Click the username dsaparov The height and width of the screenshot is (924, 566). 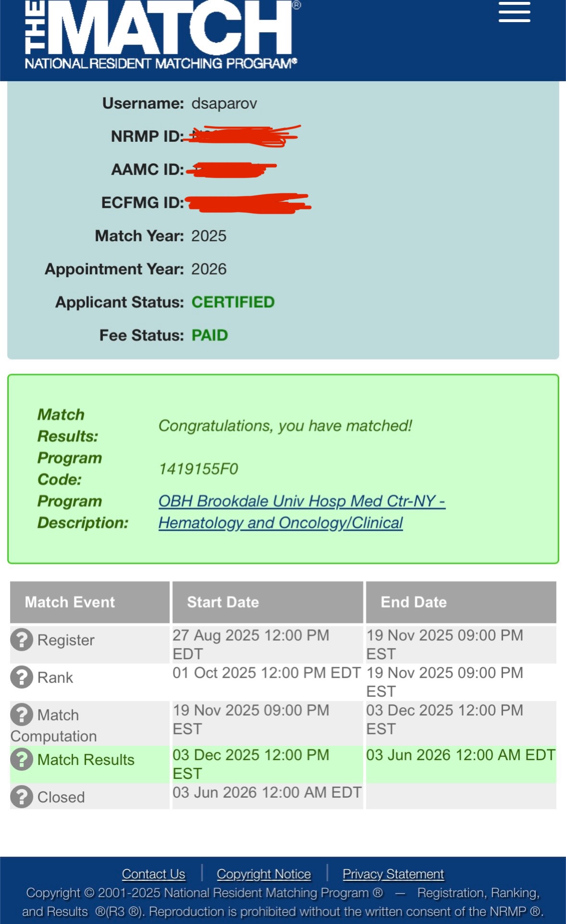click(x=224, y=103)
